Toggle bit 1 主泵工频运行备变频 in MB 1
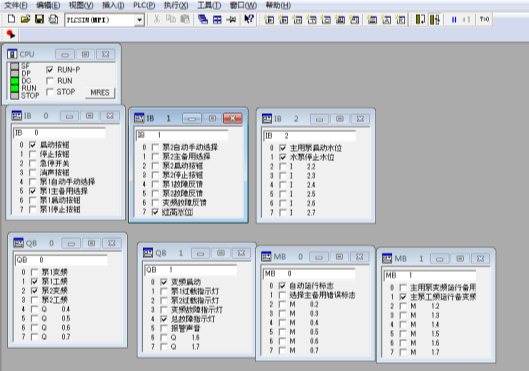 (x=403, y=297)
